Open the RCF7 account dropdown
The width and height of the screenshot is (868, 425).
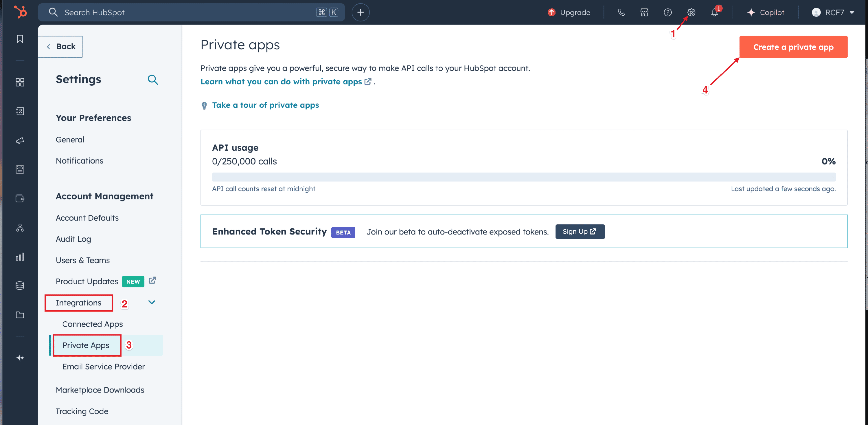[833, 12]
